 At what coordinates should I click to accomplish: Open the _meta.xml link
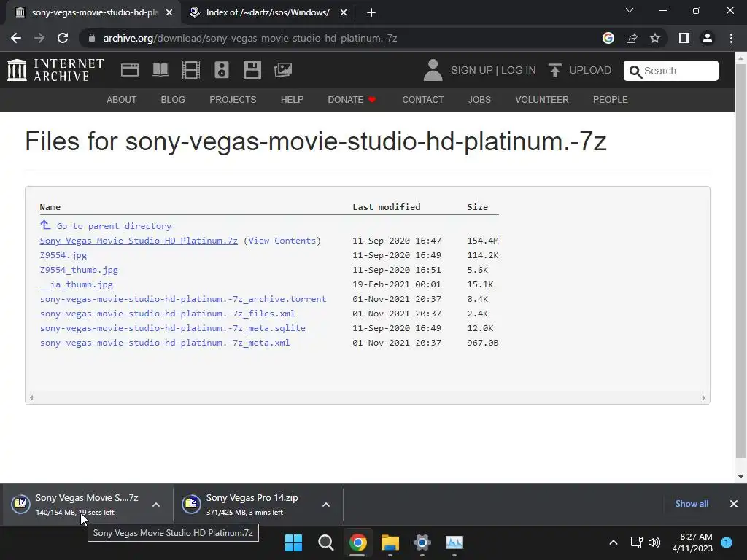165,343
